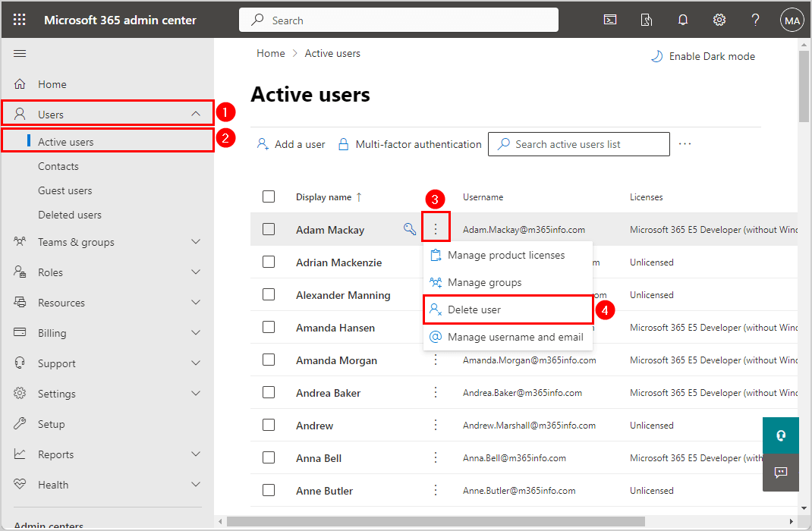Select all users with the header checkbox
Viewport: 812px width, 531px height.
click(269, 196)
